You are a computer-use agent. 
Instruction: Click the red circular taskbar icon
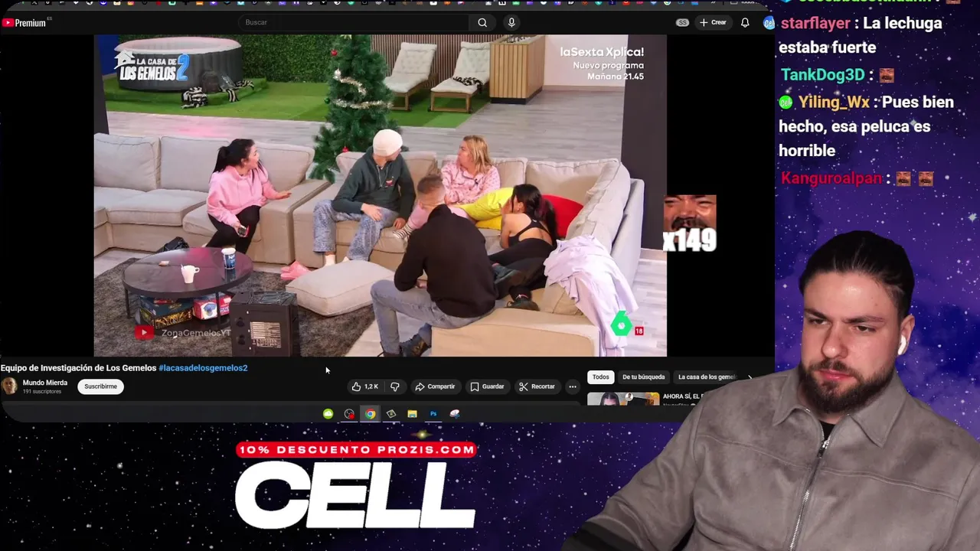[349, 414]
